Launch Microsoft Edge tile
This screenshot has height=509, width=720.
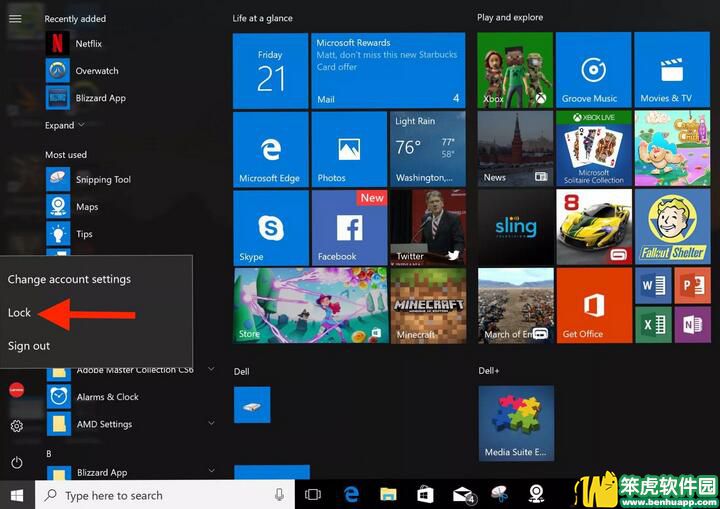pos(270,149)
